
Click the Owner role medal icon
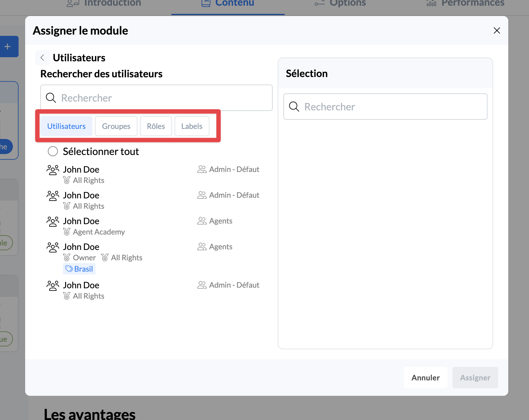tap(67, 258)
